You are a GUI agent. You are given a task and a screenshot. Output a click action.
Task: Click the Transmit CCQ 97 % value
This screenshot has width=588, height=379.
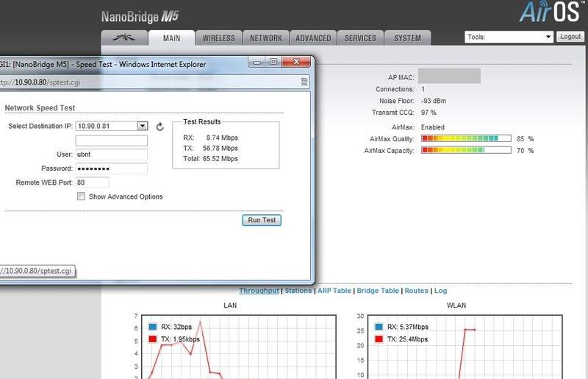[429, 113]
